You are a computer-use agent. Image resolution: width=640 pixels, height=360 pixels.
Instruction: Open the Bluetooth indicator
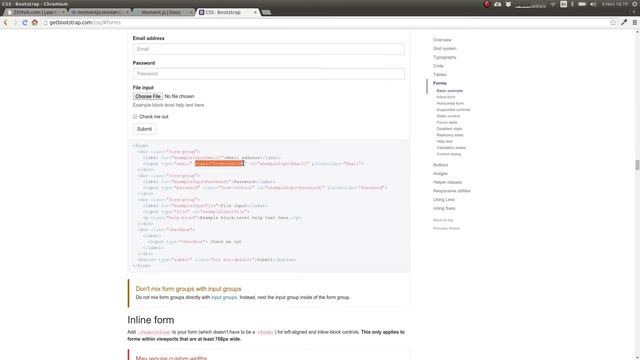pos(572,4)
